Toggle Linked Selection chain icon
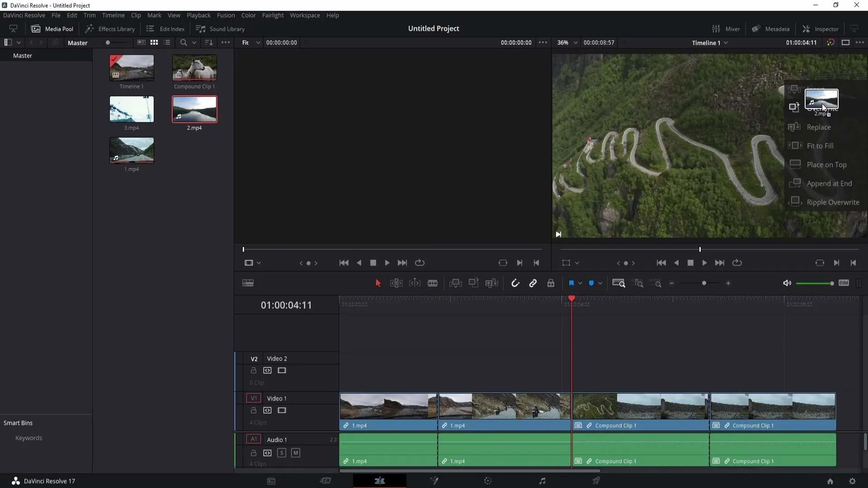 (x=533, y=283)
